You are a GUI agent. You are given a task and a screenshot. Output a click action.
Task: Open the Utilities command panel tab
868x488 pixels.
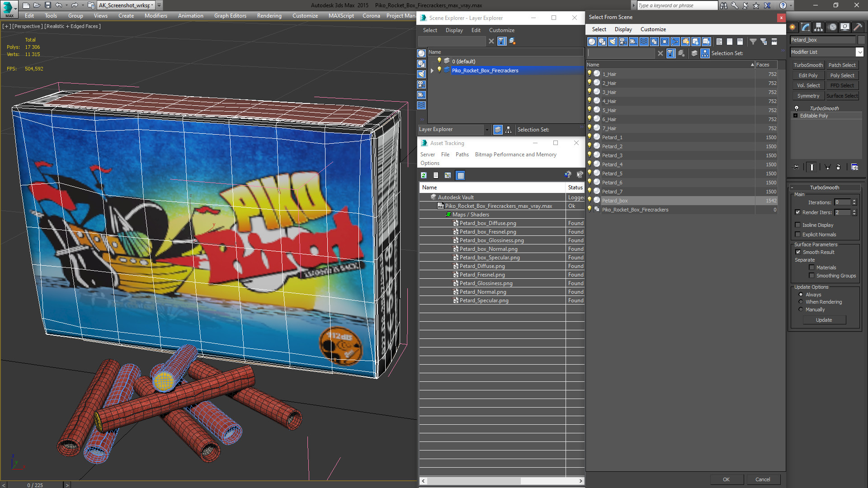858,27
